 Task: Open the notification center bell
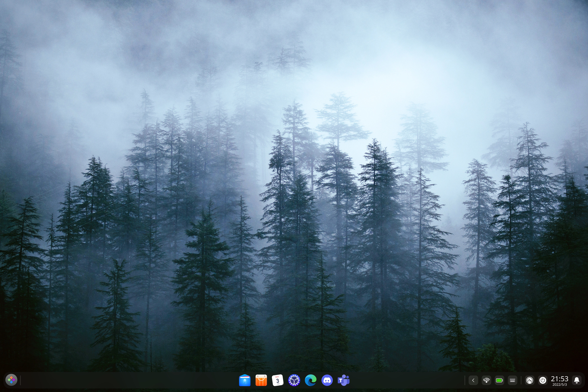coord(577,380)
